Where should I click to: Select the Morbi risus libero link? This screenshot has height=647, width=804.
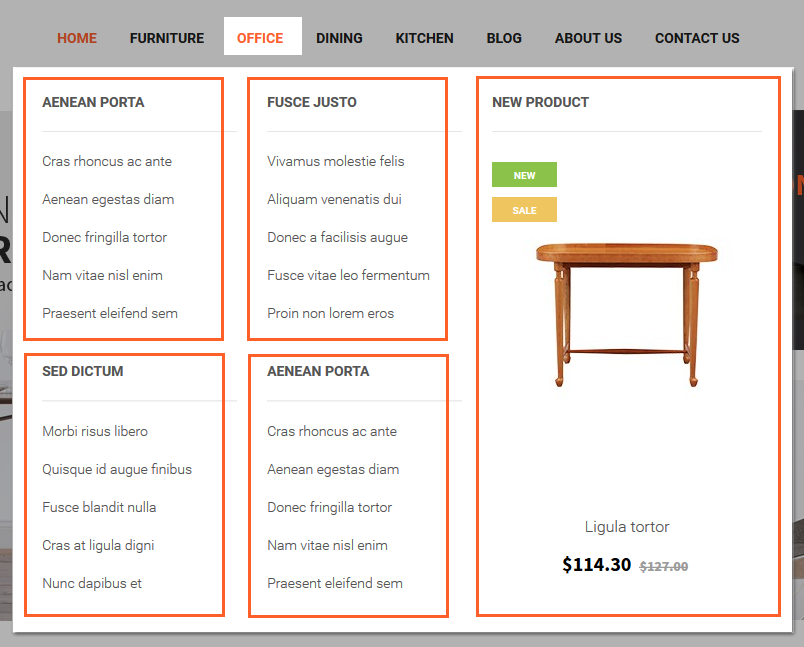coord(95,431)
